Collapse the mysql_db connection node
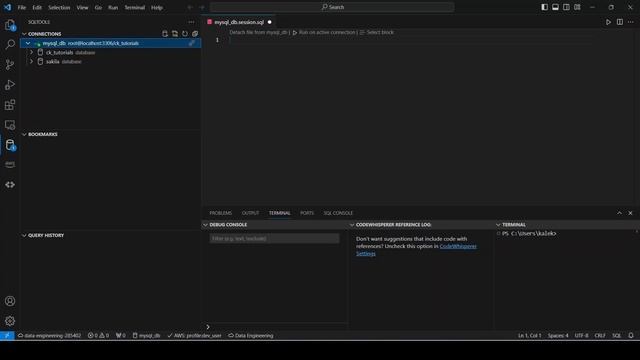 (28, 43)
